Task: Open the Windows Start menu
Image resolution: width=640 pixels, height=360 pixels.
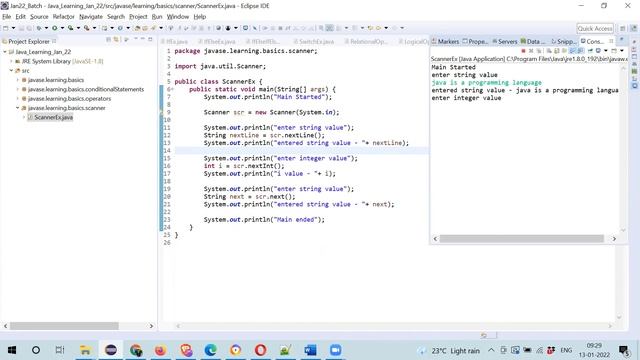Action: coord(12,350)
